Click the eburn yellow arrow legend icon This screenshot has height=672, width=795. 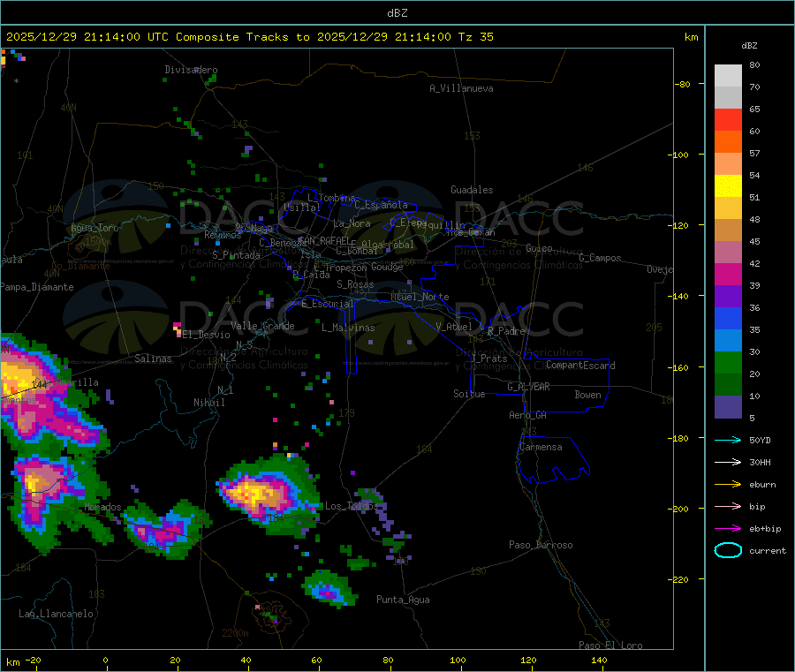coord(728,485)
